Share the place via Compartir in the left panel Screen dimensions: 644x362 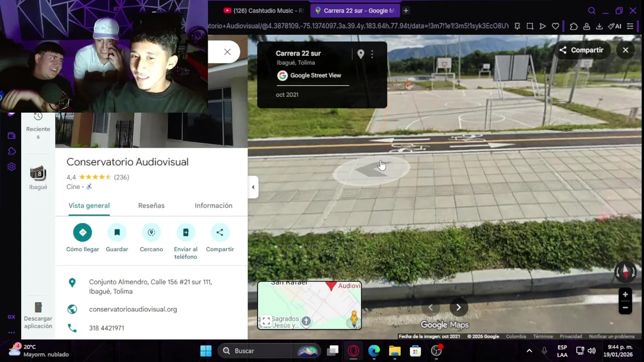[x=220, y=232]
